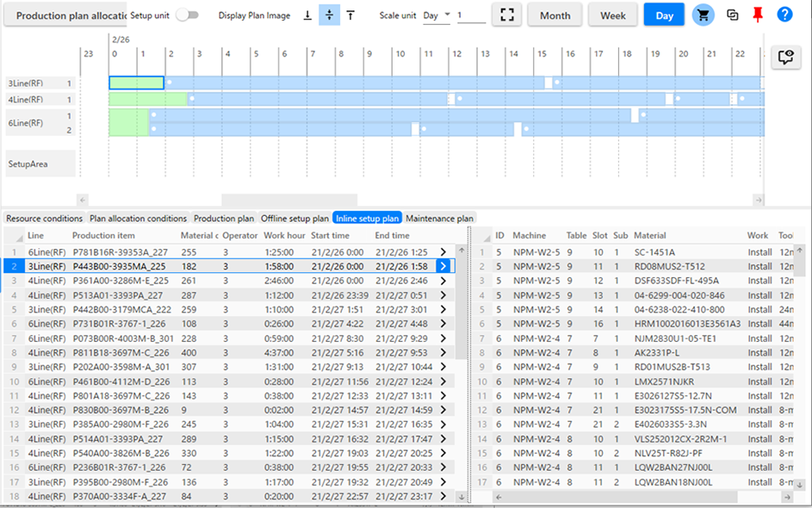The image size is (812, 508).
Task: Expand row P811B18-3697M-C_226 chevron
Action: click(443, 353)
